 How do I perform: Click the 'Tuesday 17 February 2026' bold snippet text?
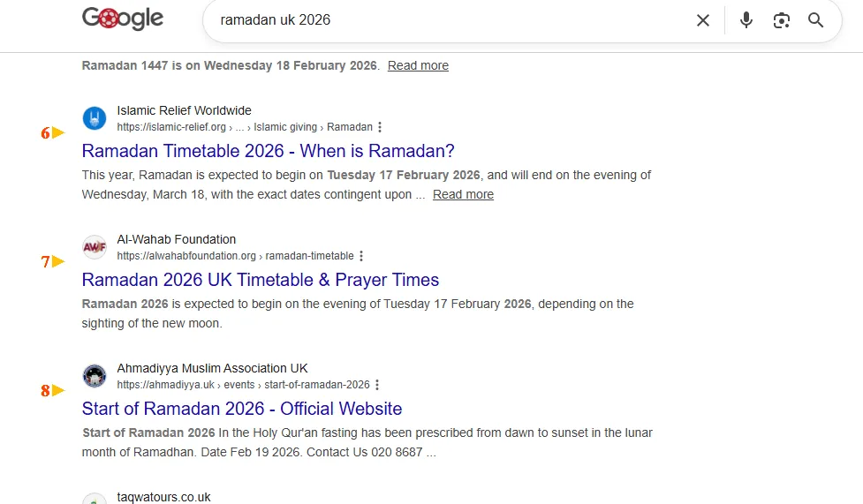click(x=404, y=175)
